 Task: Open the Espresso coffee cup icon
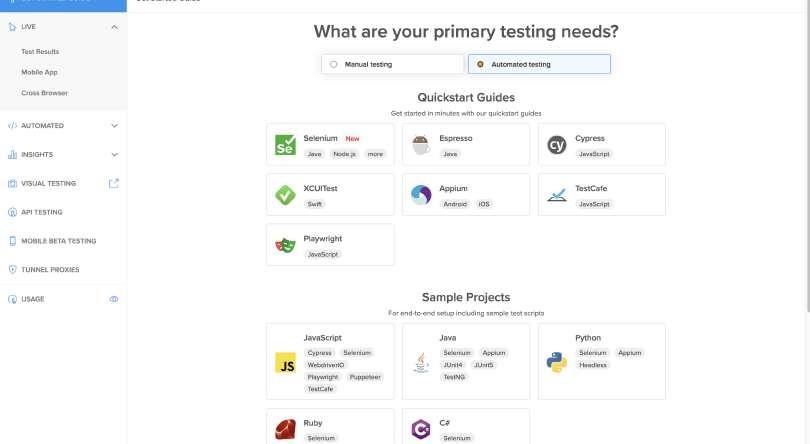420,146
